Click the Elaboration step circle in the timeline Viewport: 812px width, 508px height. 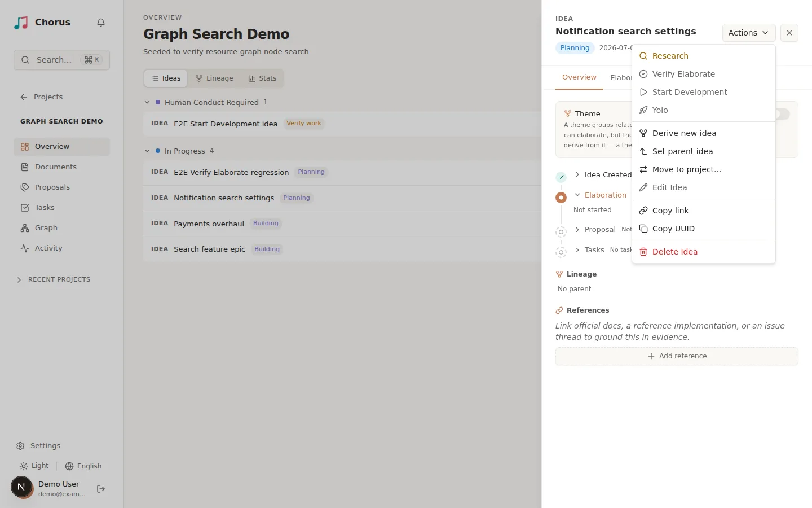click(561, 198)
